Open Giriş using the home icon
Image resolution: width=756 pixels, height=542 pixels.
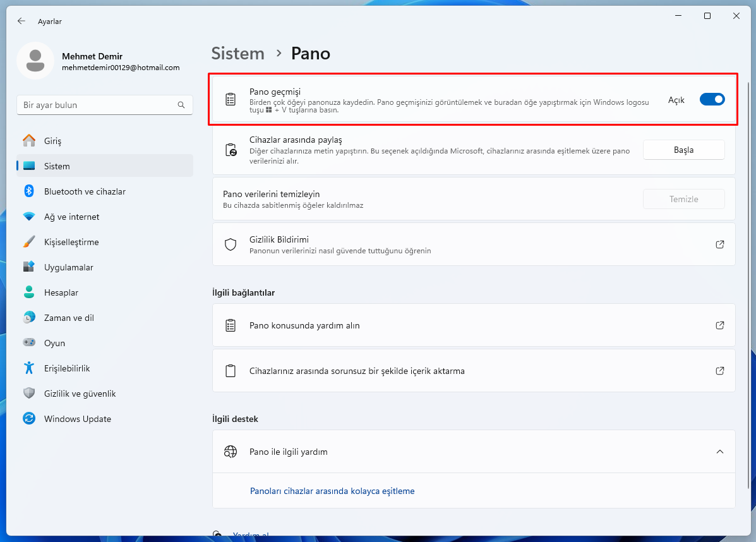tap(28, 140)
